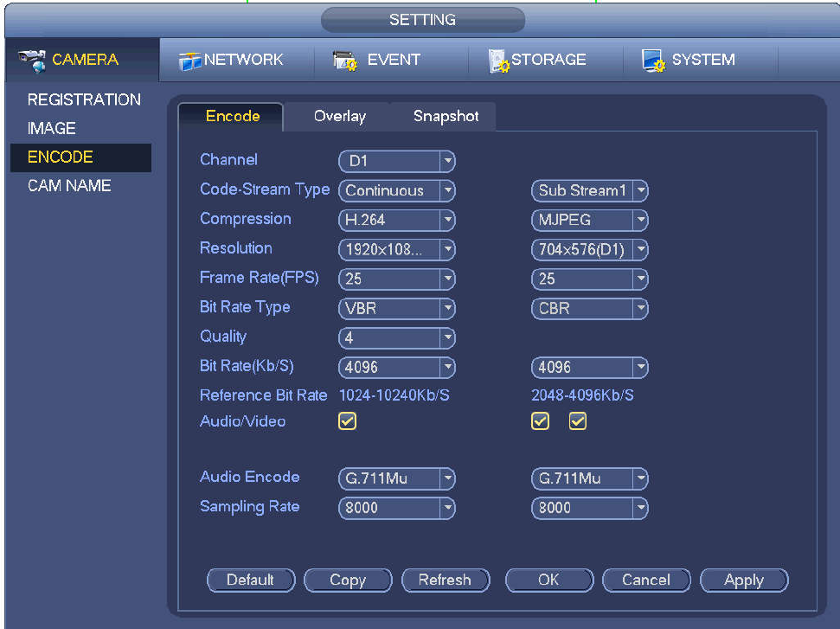Viewport: 840px width, 629px height.
Task: Open sub stream MJPEG compression dropdown
Action: click(x=590, y=221)
